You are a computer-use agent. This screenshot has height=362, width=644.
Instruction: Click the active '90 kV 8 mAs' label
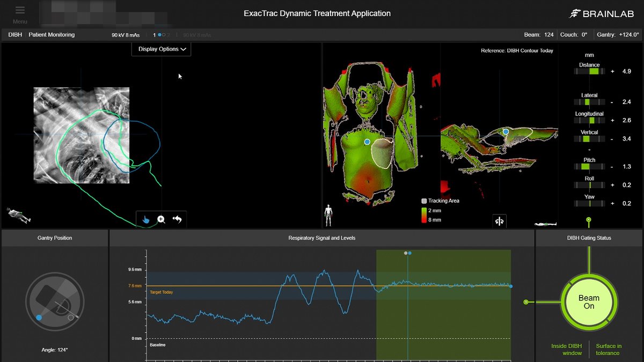point(125,35)
